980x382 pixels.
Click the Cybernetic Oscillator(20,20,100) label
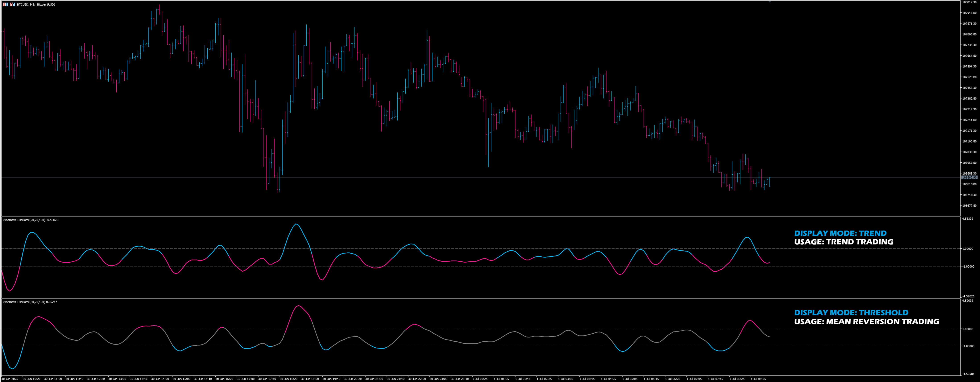click(x=24, y=220)
